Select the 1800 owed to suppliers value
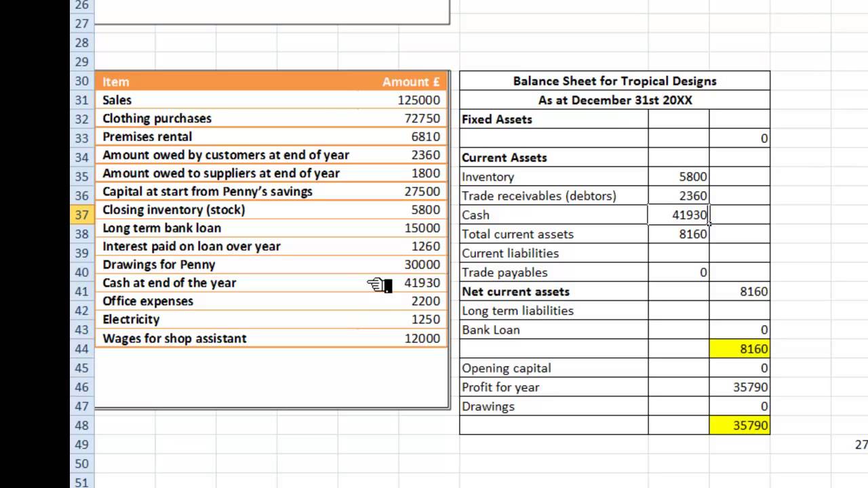Screen dimensions: 868x488 pos(425,173)
